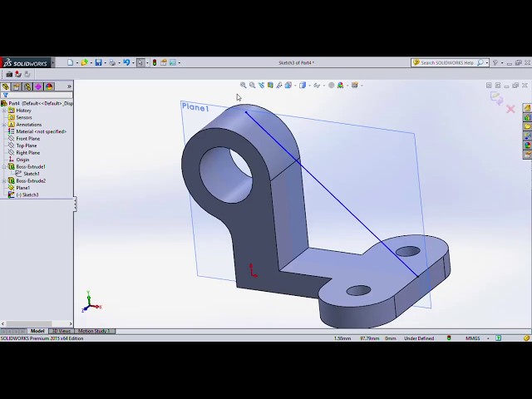Open the Hide/Show Items dropdown arrow
532x399 pixels.
pyautogui.click(x=324, y=86)
